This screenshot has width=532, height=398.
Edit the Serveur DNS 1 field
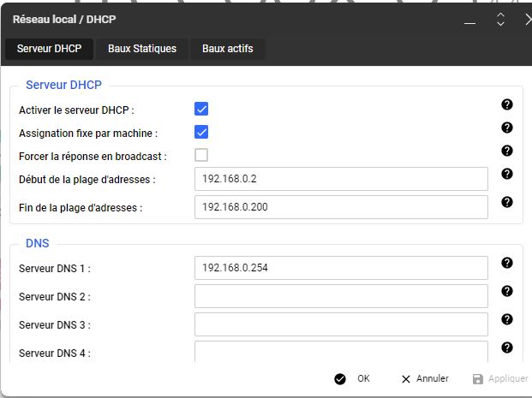pyautogui.click(x=341, y=268)
